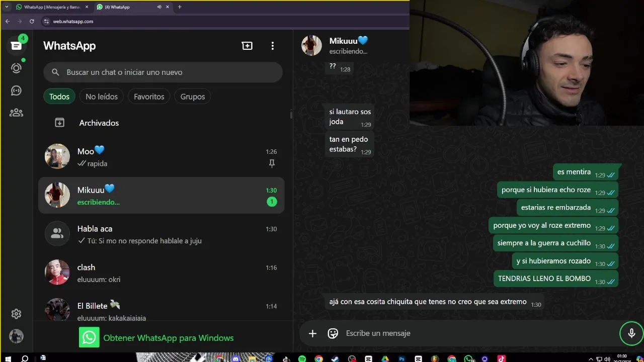Go back in the browser
The width and height of the screenshot is (644, 362).
click(x=7, y=22)
